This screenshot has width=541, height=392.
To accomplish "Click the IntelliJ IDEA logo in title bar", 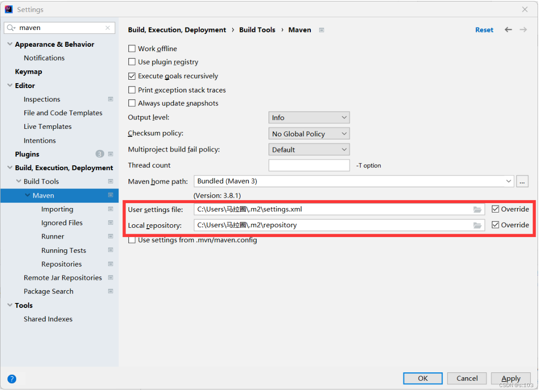I will (x=9, y=9).
